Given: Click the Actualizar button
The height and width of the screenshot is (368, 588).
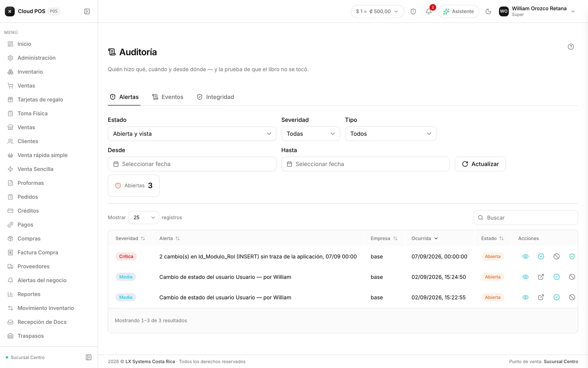Looking at the screenshot, I should point(480,164).
